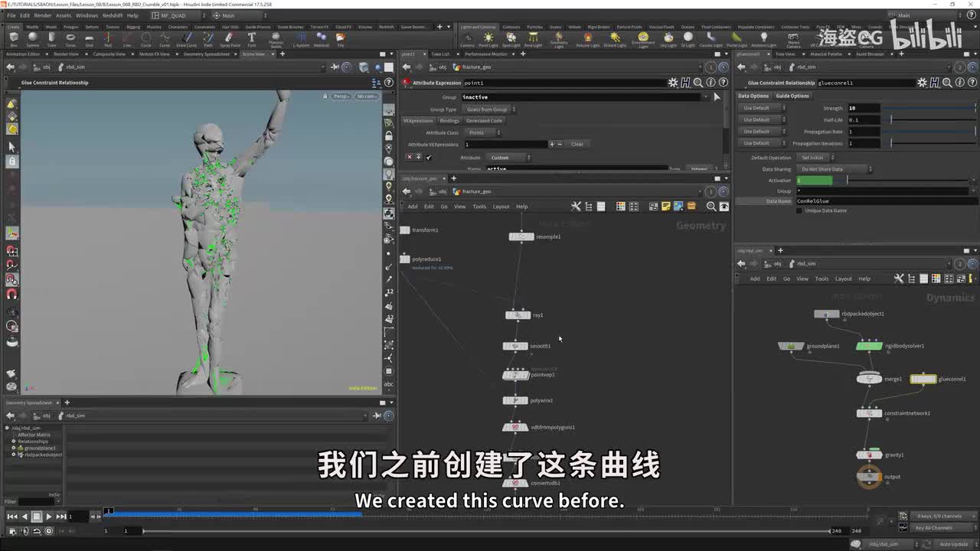Click the Spray Paint shelf tool

[229, 38]
